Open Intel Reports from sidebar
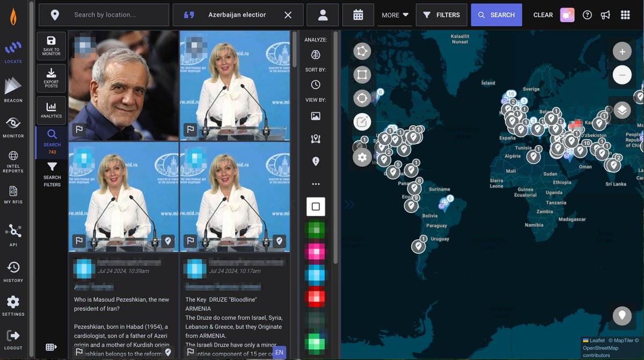Image resolution: width=644 pixels, height=360 pixels. coord(13,161)
